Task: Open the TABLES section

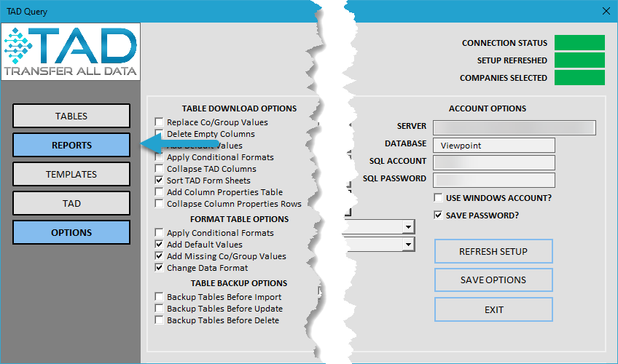Action: pos(71,116)
